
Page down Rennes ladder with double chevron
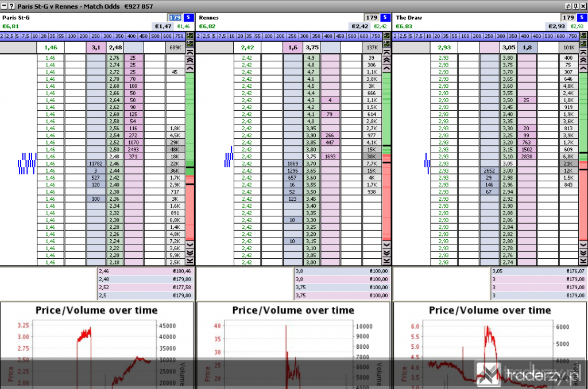coord(386,252)
